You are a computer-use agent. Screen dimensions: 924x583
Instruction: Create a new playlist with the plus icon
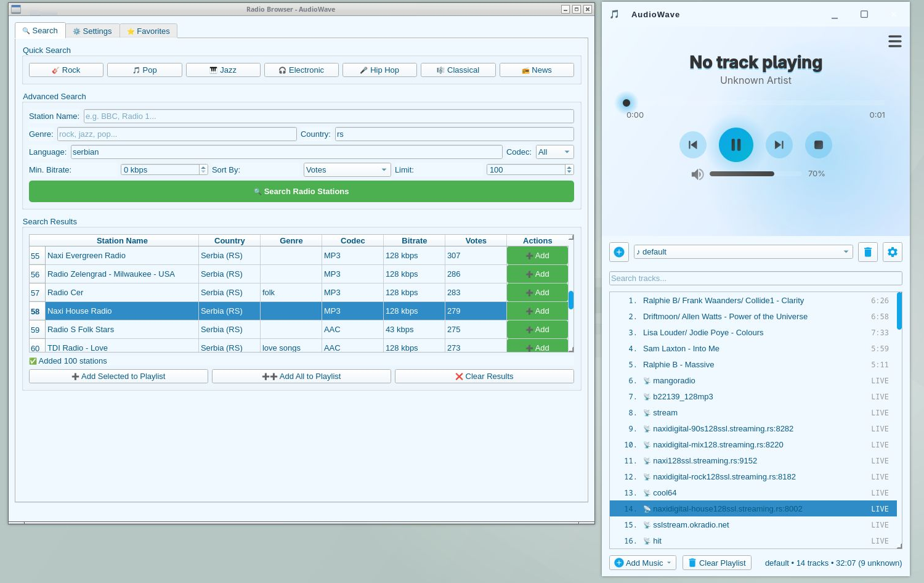tap(619, 252)
